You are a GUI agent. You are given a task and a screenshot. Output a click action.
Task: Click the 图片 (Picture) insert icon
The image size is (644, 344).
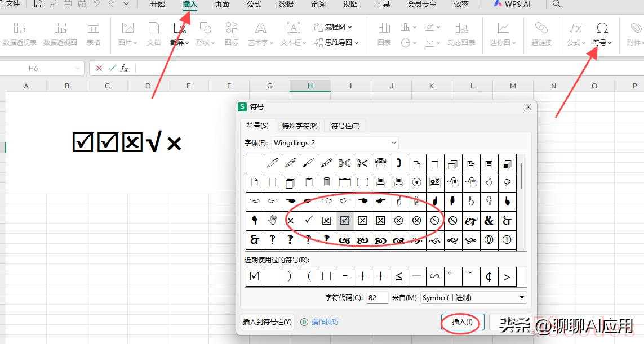coord(127,28)
